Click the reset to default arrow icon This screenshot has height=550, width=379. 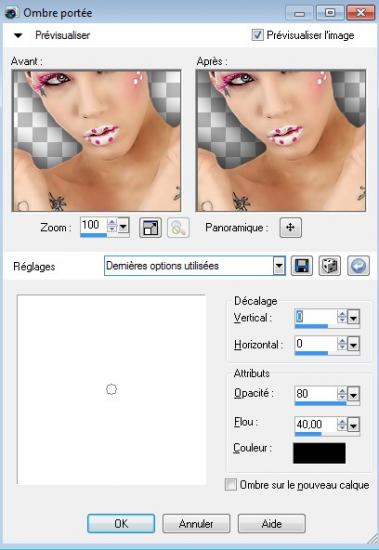358,266
